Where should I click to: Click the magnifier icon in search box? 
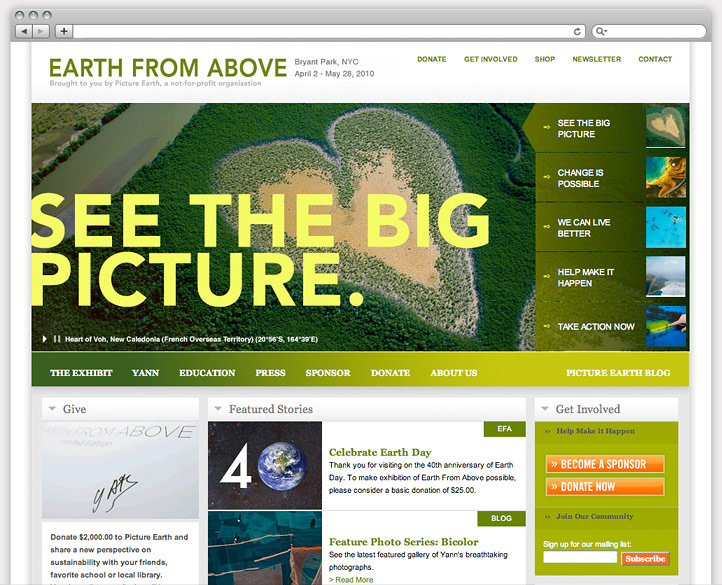click(600, 31)
